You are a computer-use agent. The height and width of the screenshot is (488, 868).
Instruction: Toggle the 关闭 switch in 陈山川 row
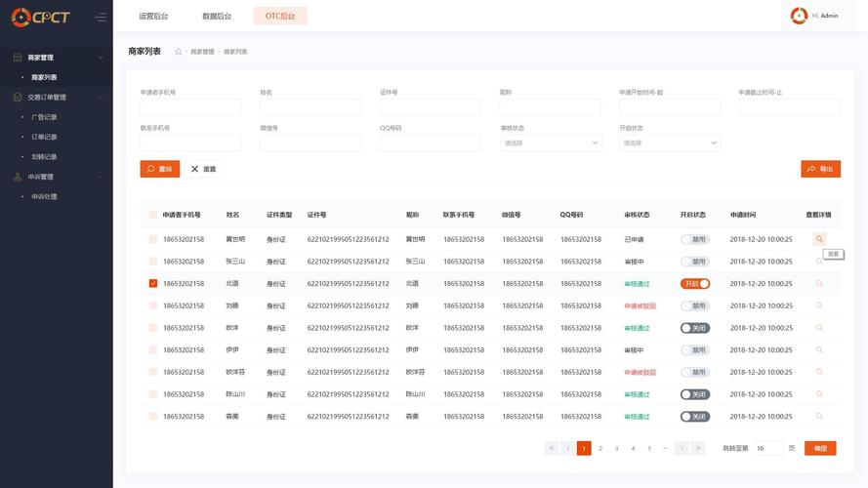[695, 394]
